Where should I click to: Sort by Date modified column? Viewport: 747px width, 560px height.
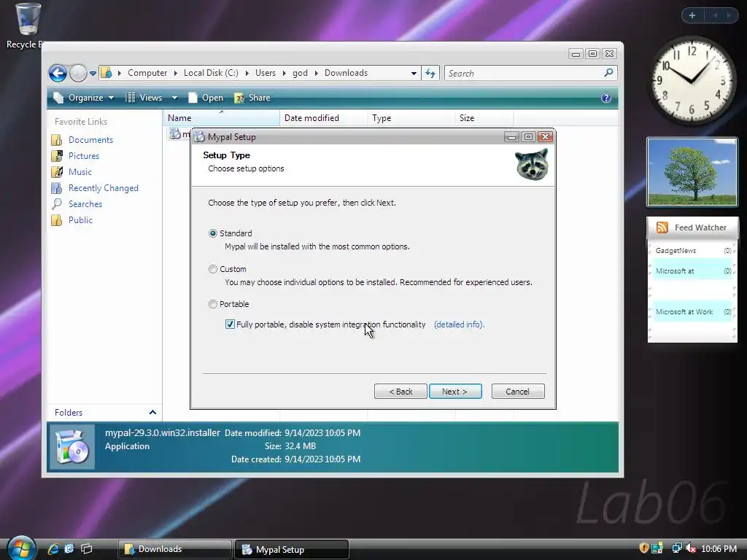click(323, 117)
